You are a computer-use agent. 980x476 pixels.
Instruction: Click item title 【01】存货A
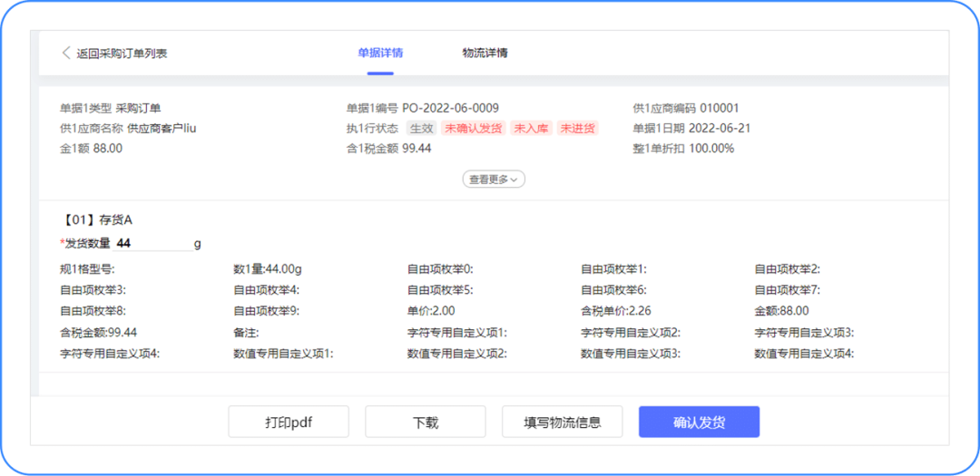click(96, 220)
